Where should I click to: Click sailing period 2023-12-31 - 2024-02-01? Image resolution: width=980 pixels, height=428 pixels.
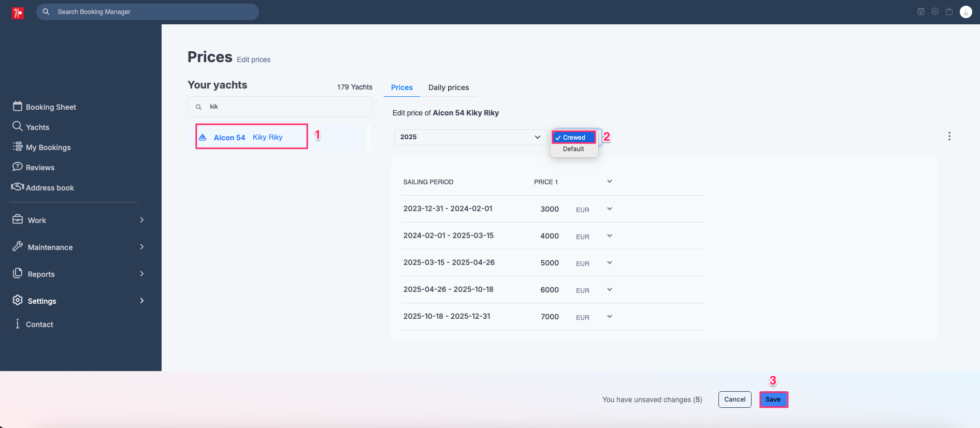pyautogui.click(x=448, y=209)
